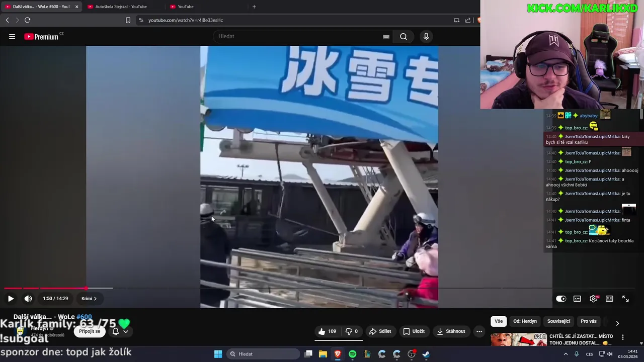Switch to Autoškola Stejskal - YouTube tab
This screenshot has height=362, width=644.
(x=122, y=7)
